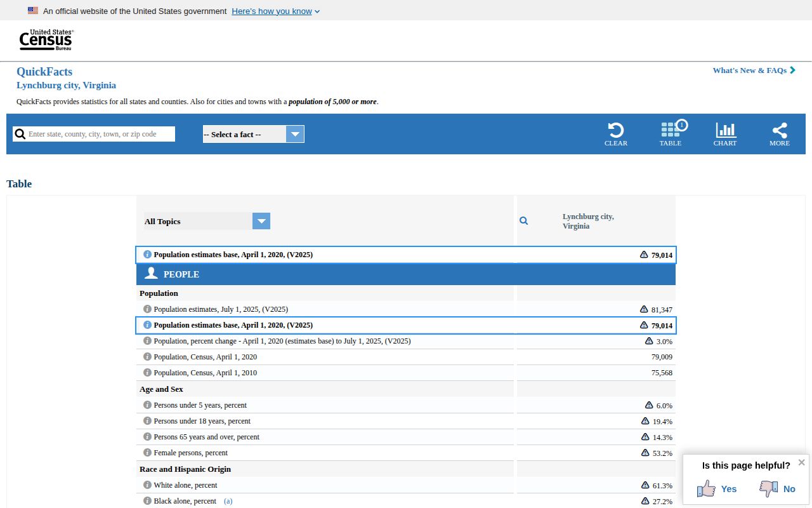Click the thumbs up Yes icon
Image resolution: width=812 pixels, height=508 pixels.
(706, 488)
